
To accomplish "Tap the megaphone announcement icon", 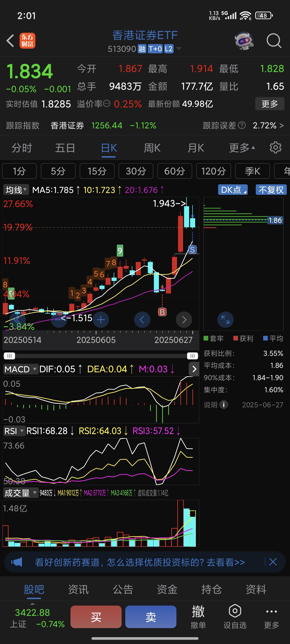I will coord(17,562).
